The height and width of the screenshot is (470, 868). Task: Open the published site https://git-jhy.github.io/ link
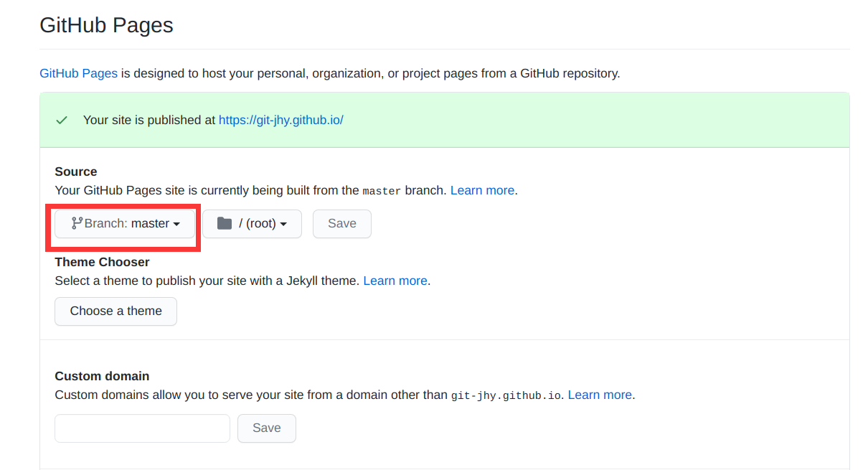coord(281,120)
